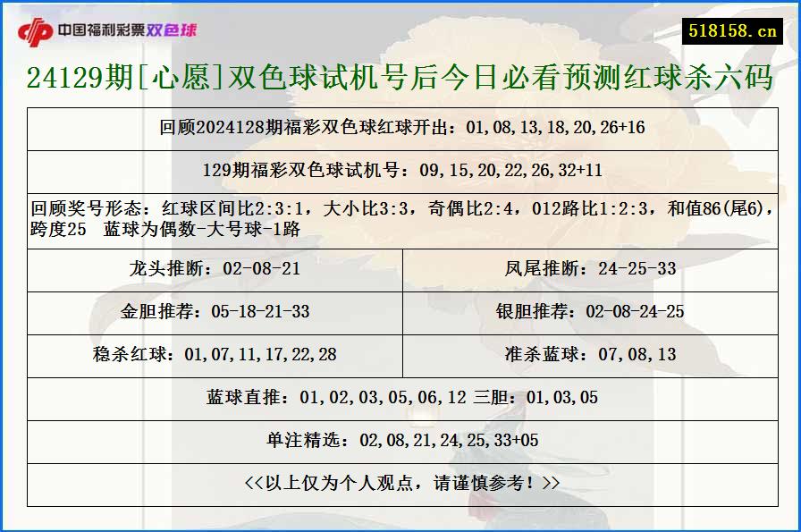Viewport: 801px width, 532px height.
Task: Click the 回顾奖号形态 analysis cell
Action: pos(400,217)
